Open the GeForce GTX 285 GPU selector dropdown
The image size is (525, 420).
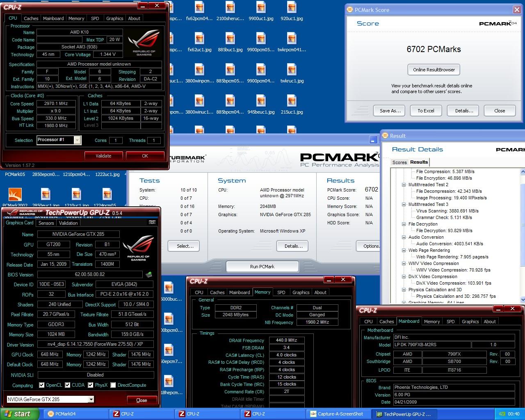pyautogui.click(x=91, y=399)
